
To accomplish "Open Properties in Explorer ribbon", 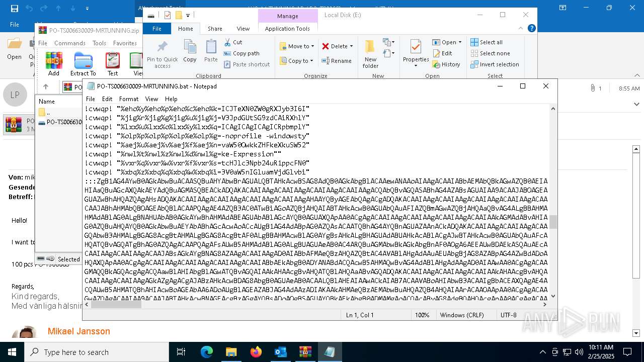I will tap(416, 54).
